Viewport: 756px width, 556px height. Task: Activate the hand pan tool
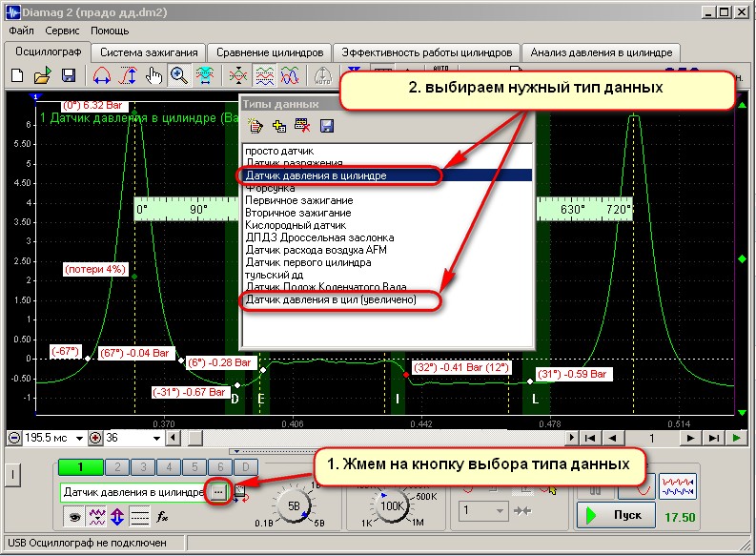pos(153,76)
